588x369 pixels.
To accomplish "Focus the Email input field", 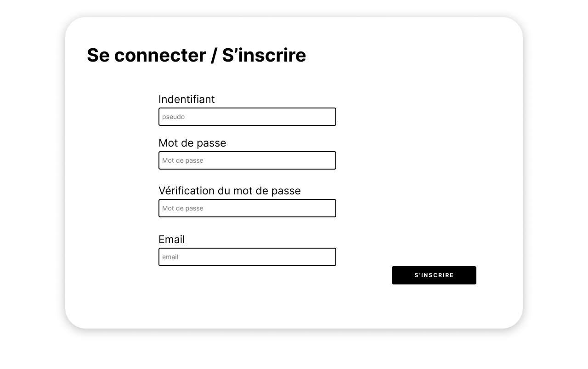I will click(x=247, y=257).
